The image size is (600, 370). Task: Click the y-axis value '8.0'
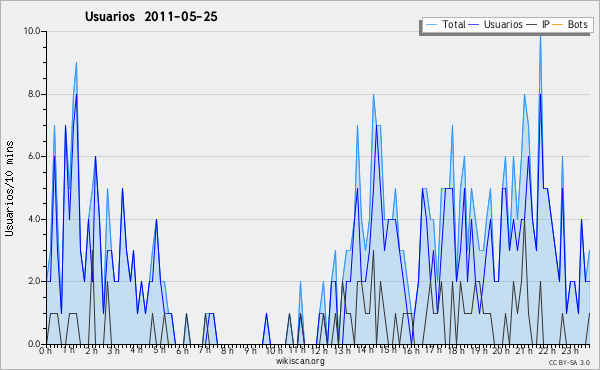(34, 94)
